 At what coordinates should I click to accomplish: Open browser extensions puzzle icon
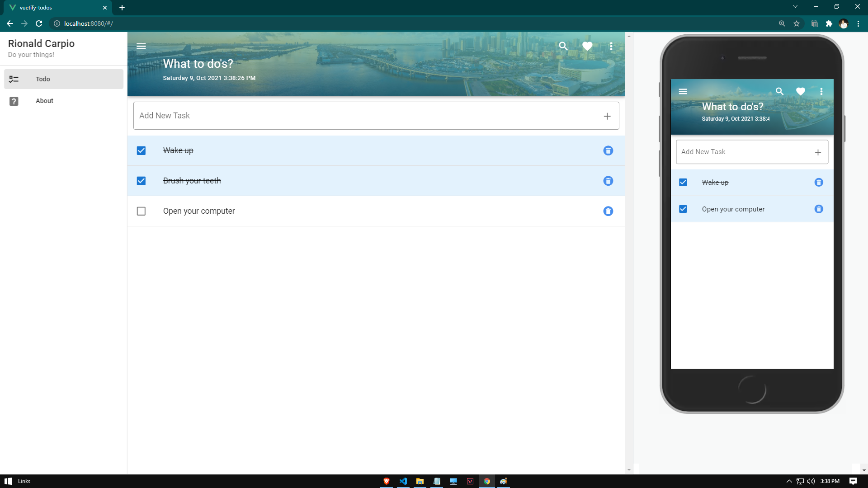[829, 23]
